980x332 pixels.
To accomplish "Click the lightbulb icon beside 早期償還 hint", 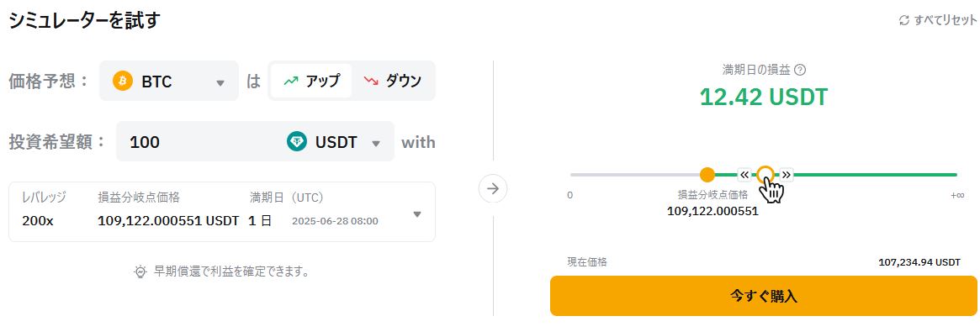I will 140,271.
